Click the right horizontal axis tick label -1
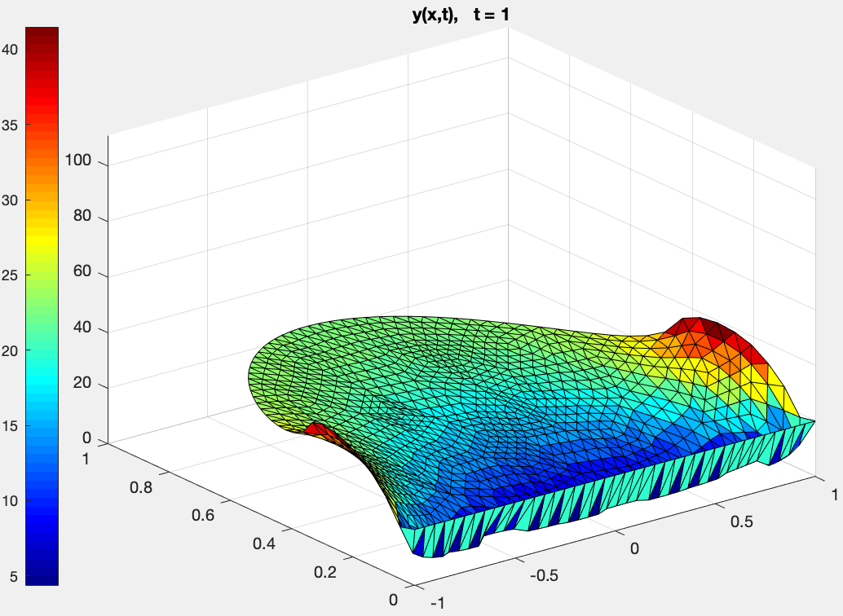 pos(438,604)
